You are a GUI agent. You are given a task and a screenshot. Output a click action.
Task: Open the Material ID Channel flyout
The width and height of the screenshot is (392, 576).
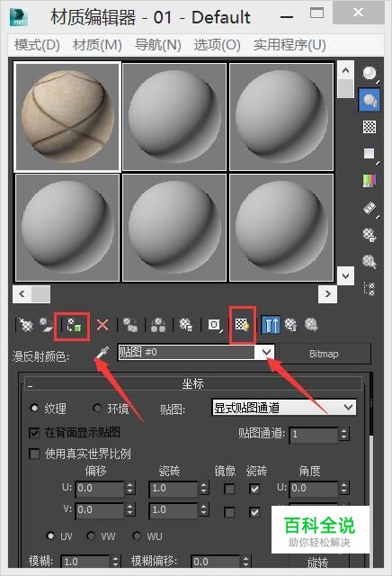click(x=214, y=325)
